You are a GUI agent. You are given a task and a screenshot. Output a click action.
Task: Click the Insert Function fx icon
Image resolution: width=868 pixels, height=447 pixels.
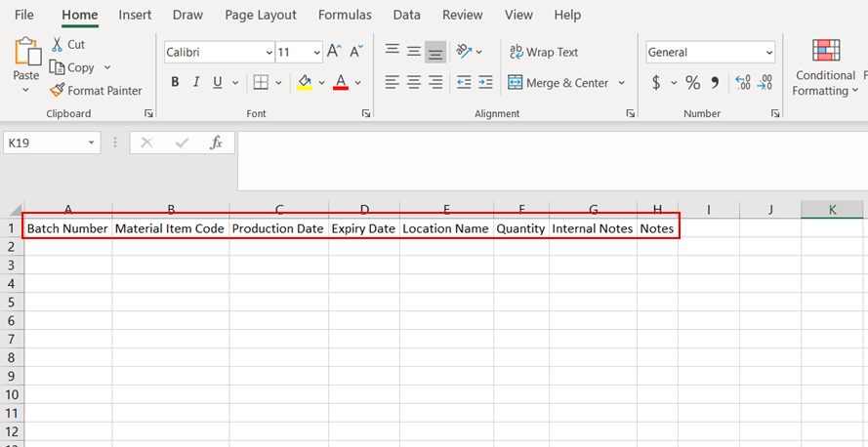click(217, 142)
